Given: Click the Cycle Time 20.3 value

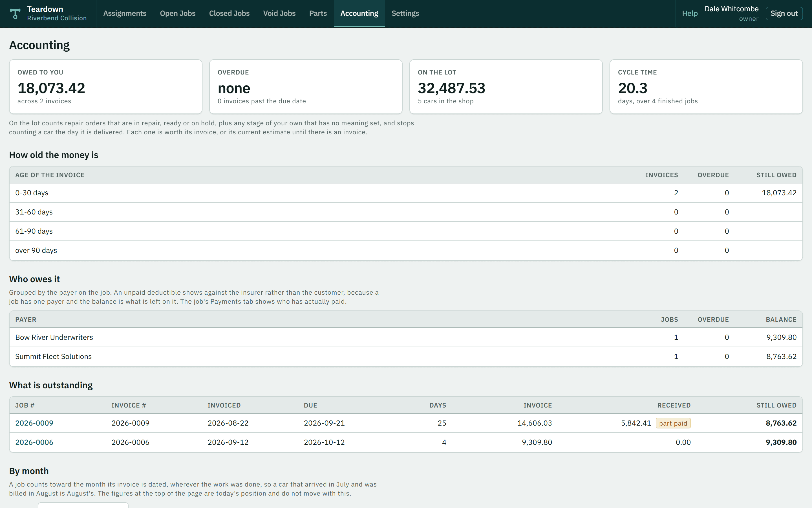Looking at the screenshot, I should point(632,88).
